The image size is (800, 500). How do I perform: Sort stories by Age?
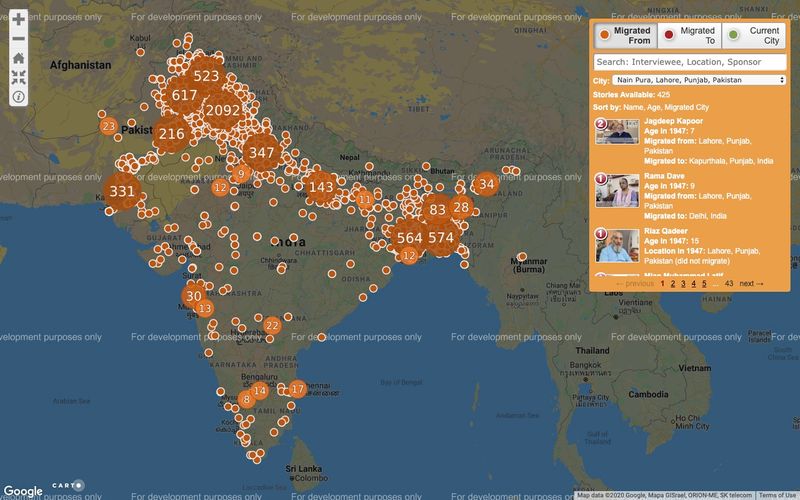click(x=653, y=107)
